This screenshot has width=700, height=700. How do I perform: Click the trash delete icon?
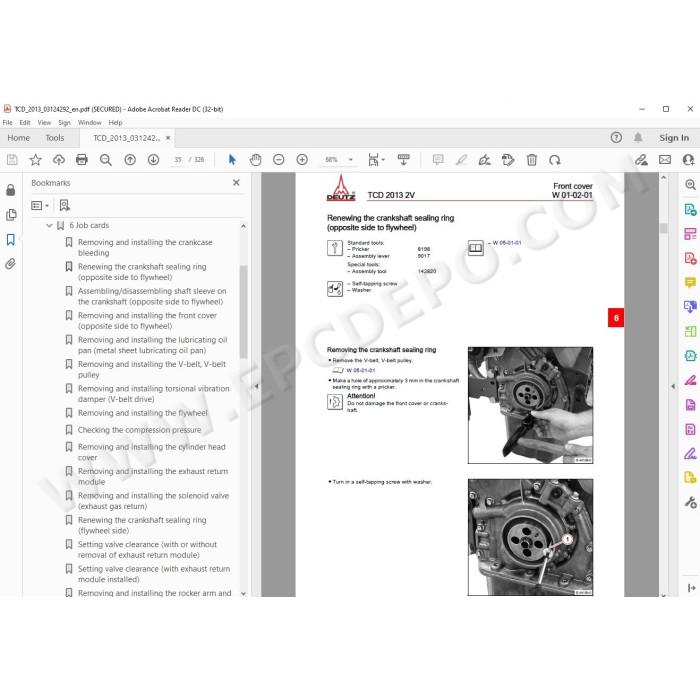click(532, 160)
